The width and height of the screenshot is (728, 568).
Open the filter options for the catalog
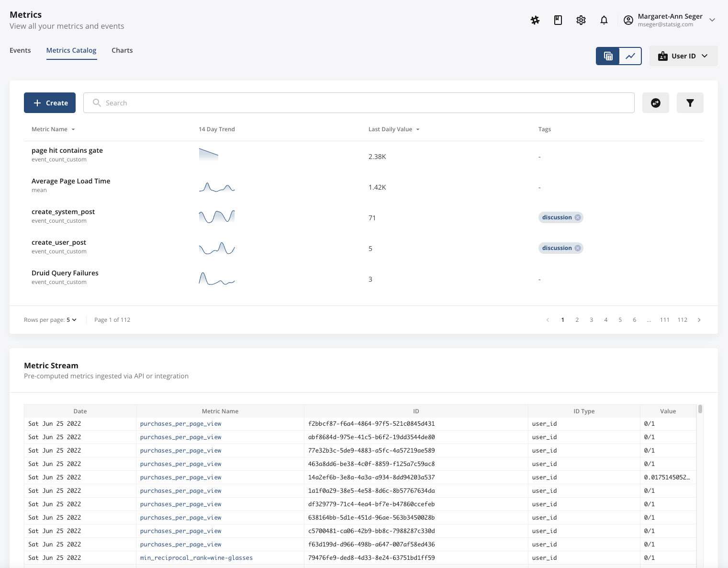pyautogui.click(x=690, y=102)
